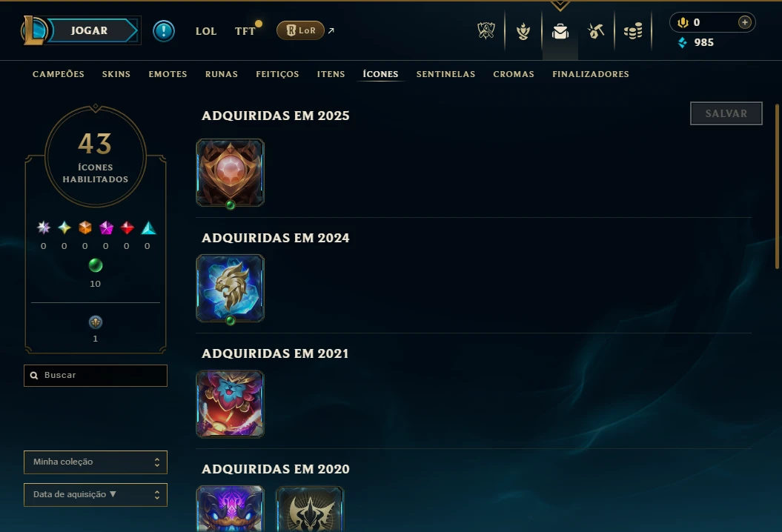The height and width of the screenshot is (532, 782).
Task: Open the Data de aquisição sort dropdown
Action: click(x=96, y=495)
